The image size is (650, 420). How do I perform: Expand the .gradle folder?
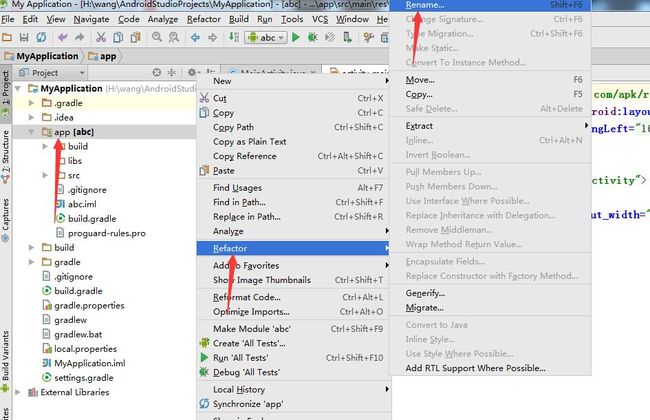(x=32, y=103)
